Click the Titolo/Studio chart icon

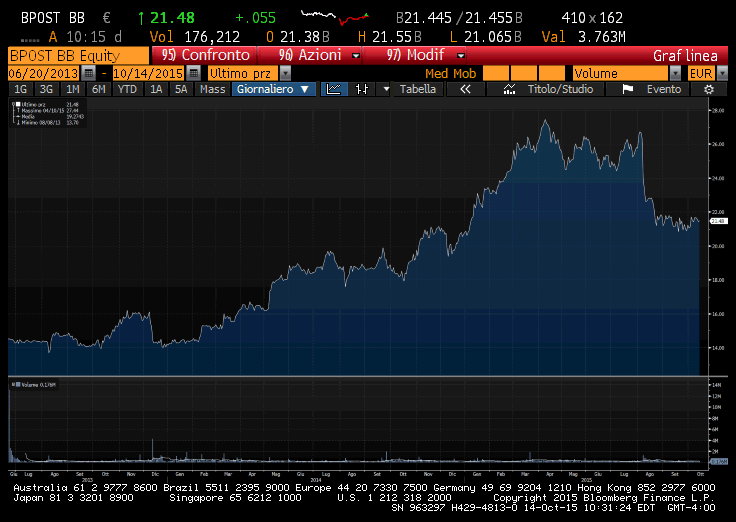click(509, 89)
